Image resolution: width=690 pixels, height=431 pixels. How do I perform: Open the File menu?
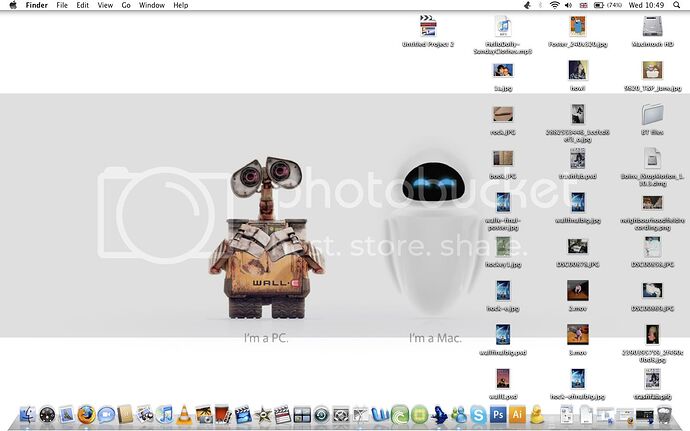pos(62,6)
